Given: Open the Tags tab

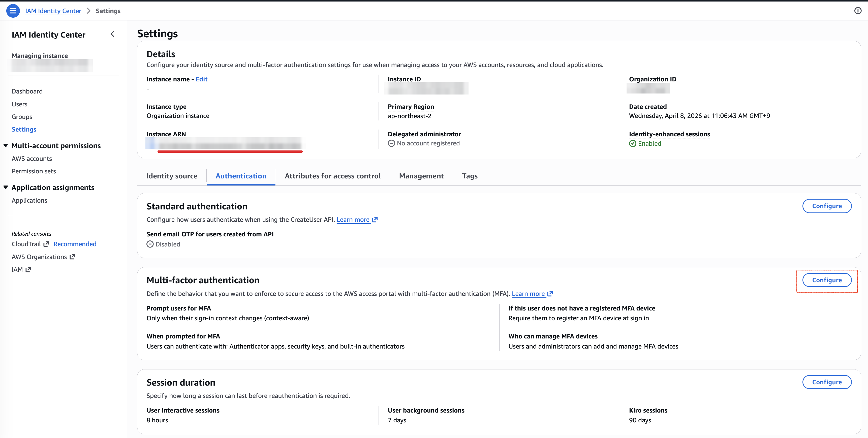Looking at the screenshot, I should 470,176.
